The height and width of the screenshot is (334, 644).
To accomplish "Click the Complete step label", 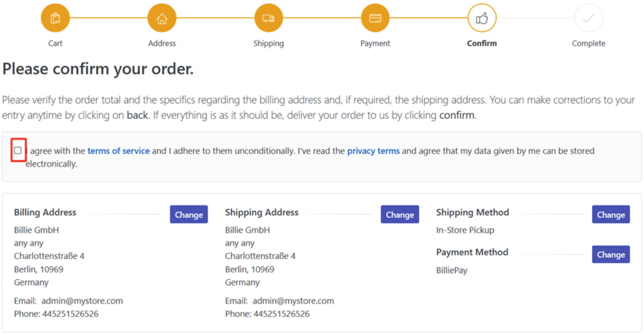I will [x=589, y=43].
